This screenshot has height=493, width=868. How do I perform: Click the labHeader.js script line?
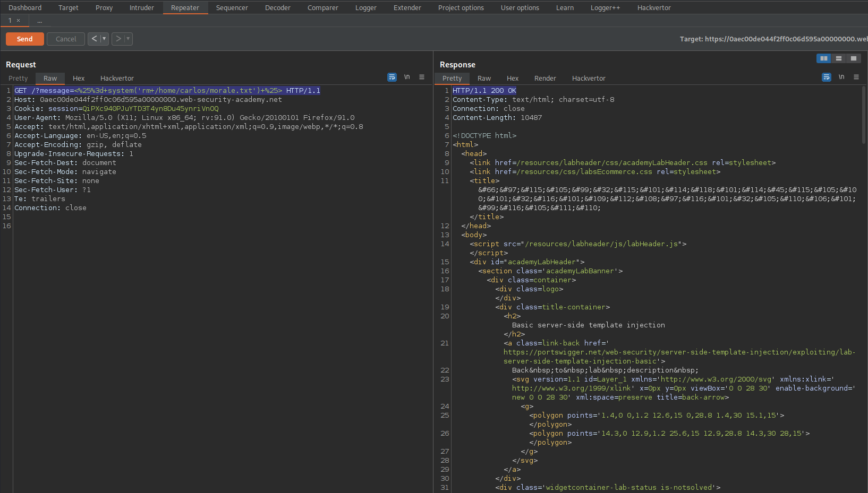578,244
